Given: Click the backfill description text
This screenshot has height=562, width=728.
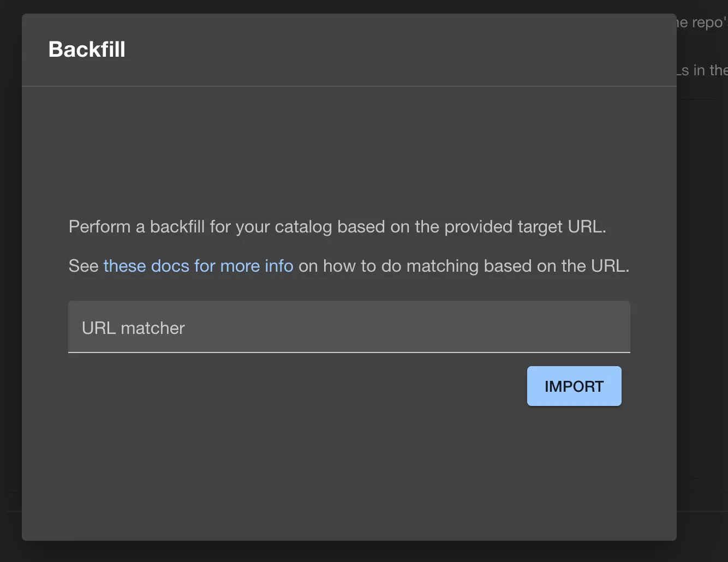Looking at the screenshot, I should [337, 226].
